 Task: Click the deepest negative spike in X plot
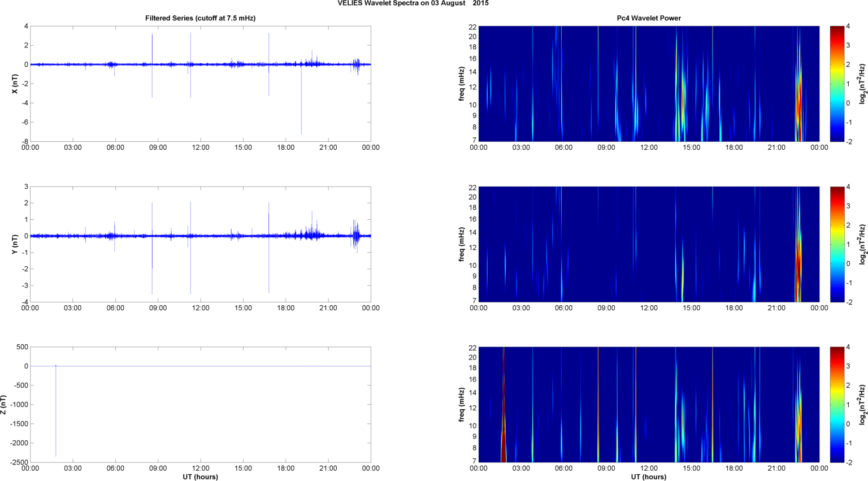pos(301,113)
